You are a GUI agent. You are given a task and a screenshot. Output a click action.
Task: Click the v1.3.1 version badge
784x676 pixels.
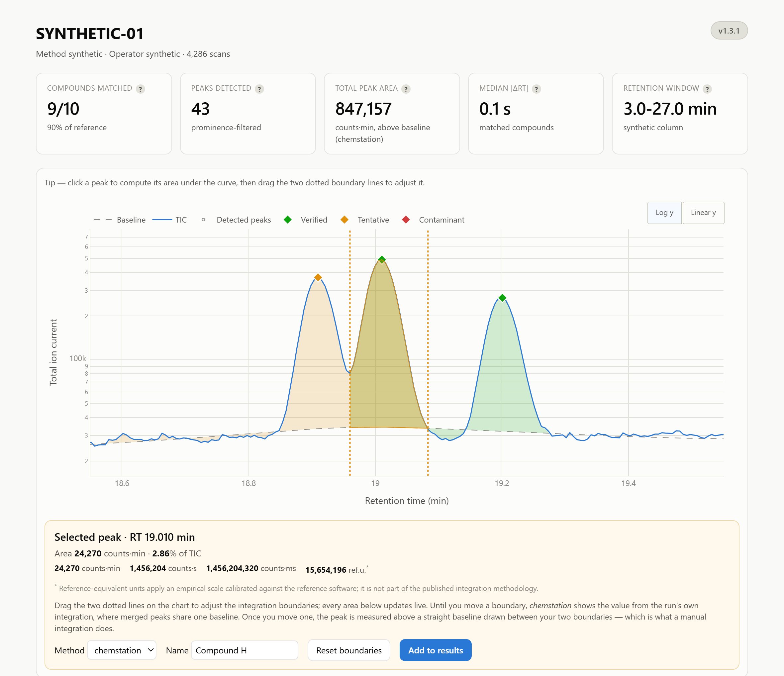coord(729,31)
